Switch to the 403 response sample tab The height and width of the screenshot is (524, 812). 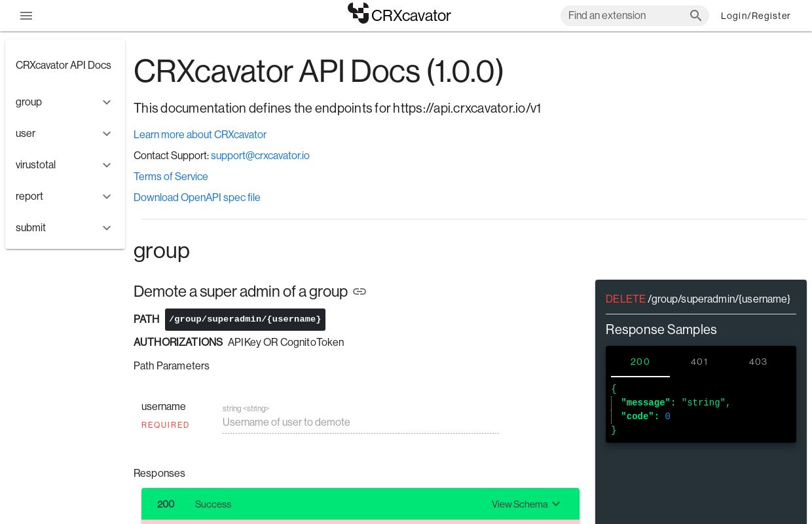758,362
